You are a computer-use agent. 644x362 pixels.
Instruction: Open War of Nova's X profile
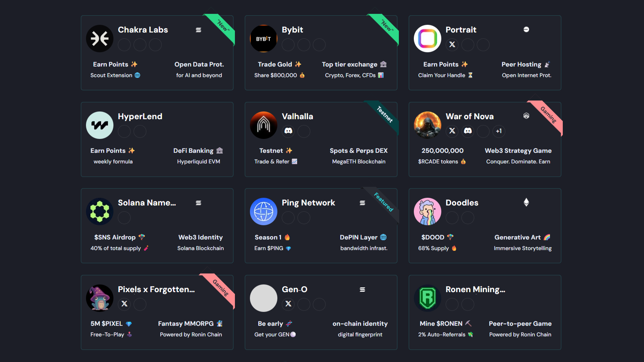coord(452,131)
